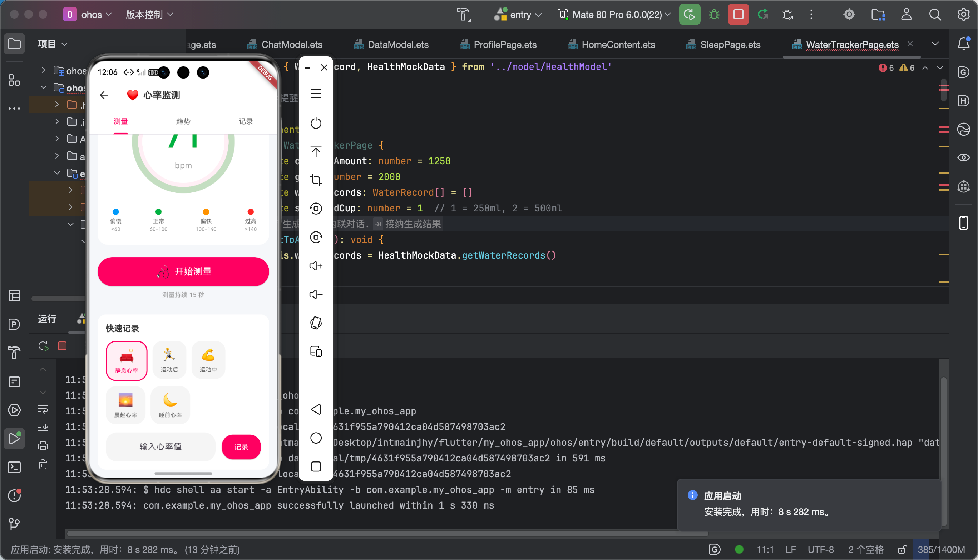Select 睡前心率 quick record option
The width and height of the screenshot is (978, 560).
[x=170, y=405]
